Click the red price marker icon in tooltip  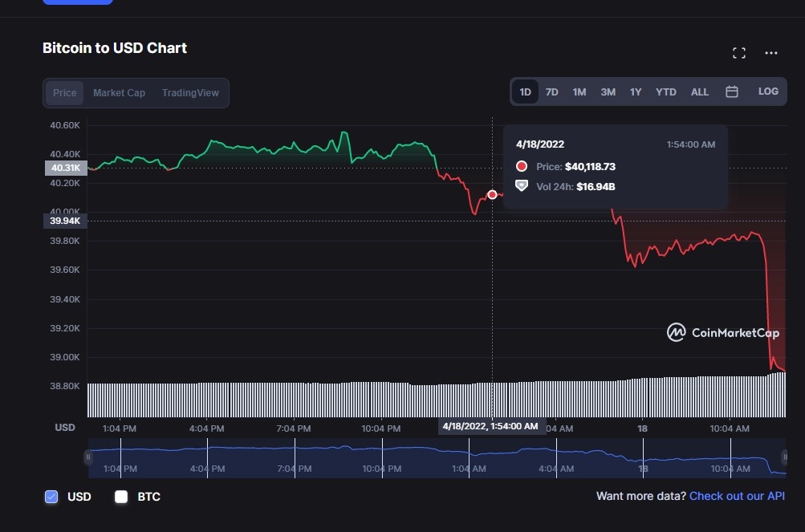pos(522,167)
